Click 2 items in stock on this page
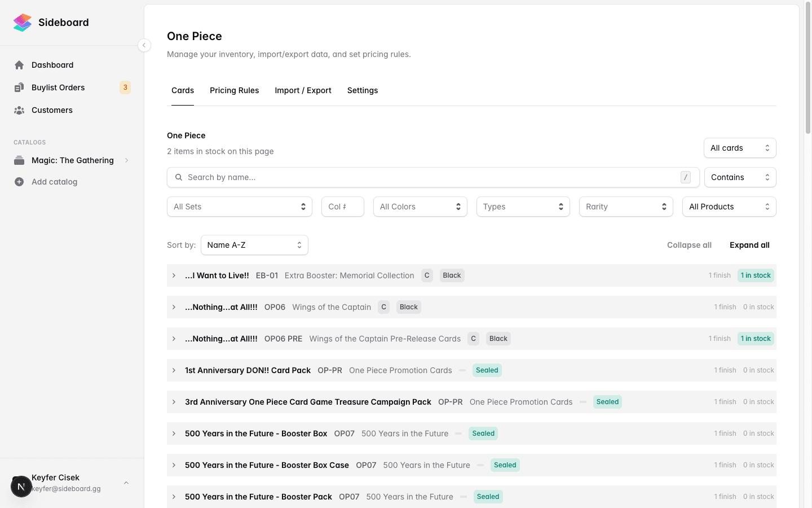The width and height of the screenshot is (812, 508). click(220, 151)
